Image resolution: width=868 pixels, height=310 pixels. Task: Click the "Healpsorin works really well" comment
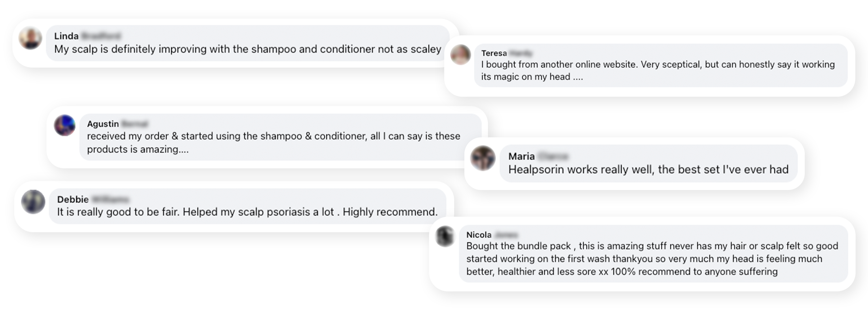pos(648,170)
